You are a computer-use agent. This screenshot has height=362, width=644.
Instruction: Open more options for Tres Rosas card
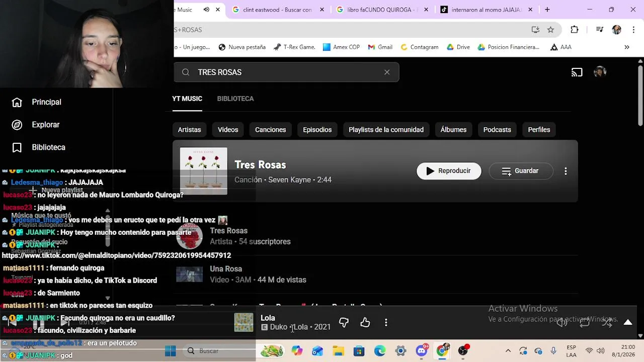click(566, 171)
